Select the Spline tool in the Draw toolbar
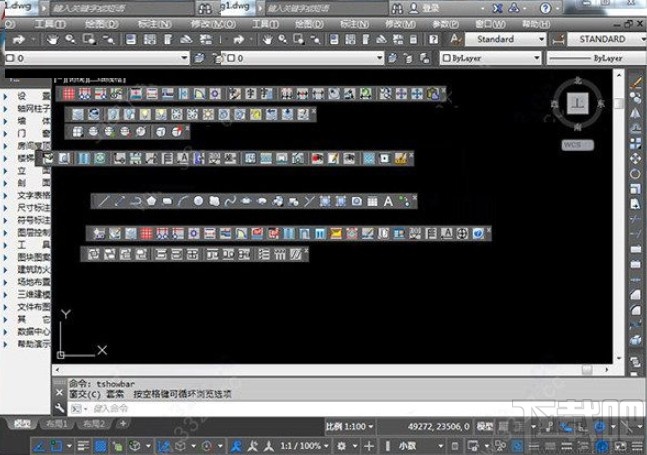Screen dimensions: 647x455 [230, 201]
